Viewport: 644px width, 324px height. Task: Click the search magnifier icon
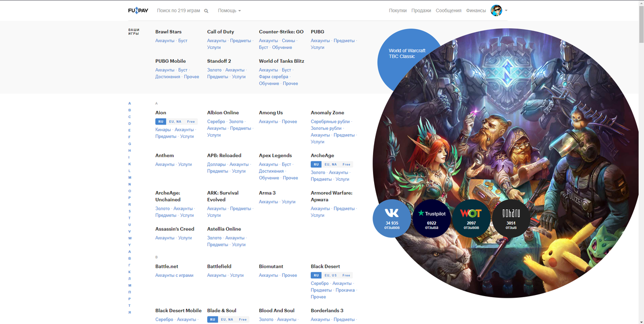(x=207, y=11)
